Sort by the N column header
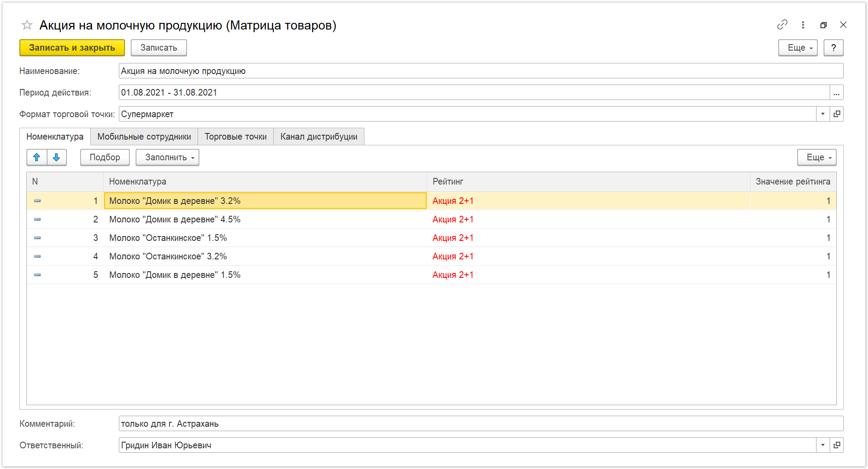868x469 pixels. pos(65,181)
